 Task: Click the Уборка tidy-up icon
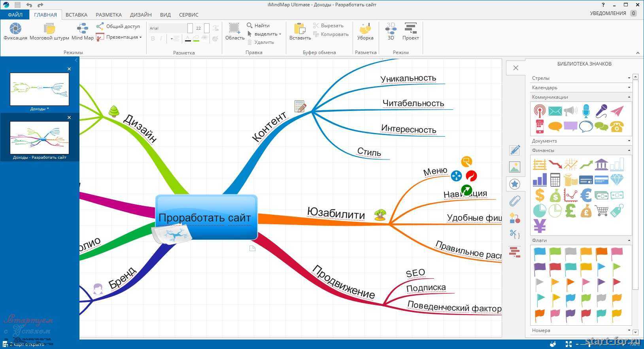[365, 29]
